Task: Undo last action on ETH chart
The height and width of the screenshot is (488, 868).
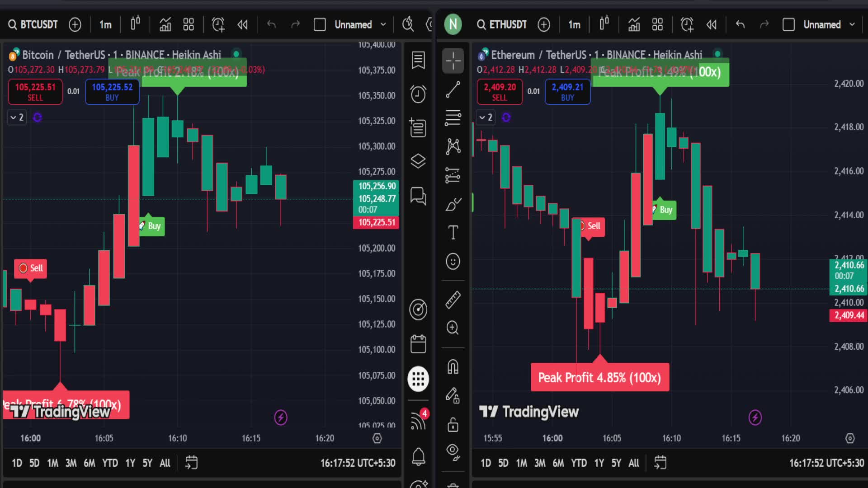Action: pyautogui.click(x=740, y=24)
